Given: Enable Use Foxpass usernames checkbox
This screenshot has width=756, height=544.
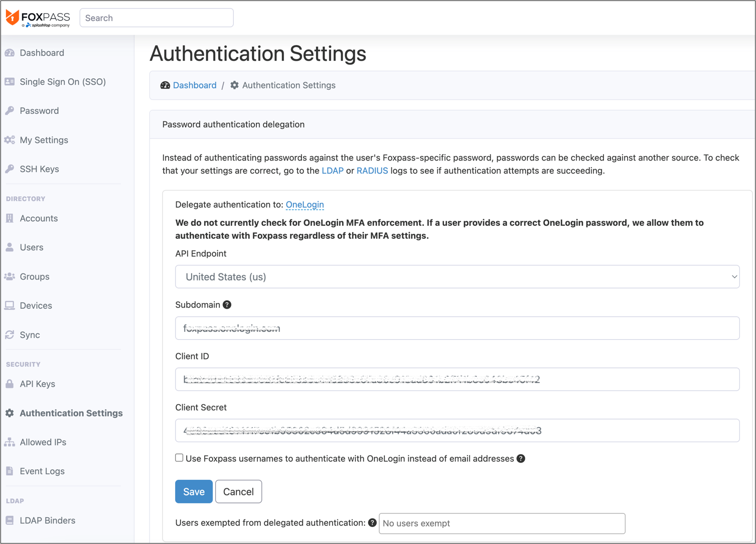Looking at the screenshot, I should (179, 458).
